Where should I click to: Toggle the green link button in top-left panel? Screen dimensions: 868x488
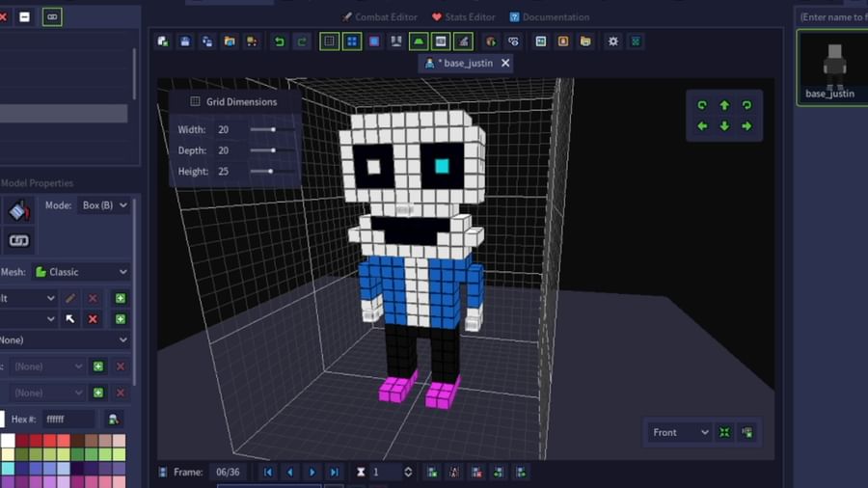pos(52,17)
